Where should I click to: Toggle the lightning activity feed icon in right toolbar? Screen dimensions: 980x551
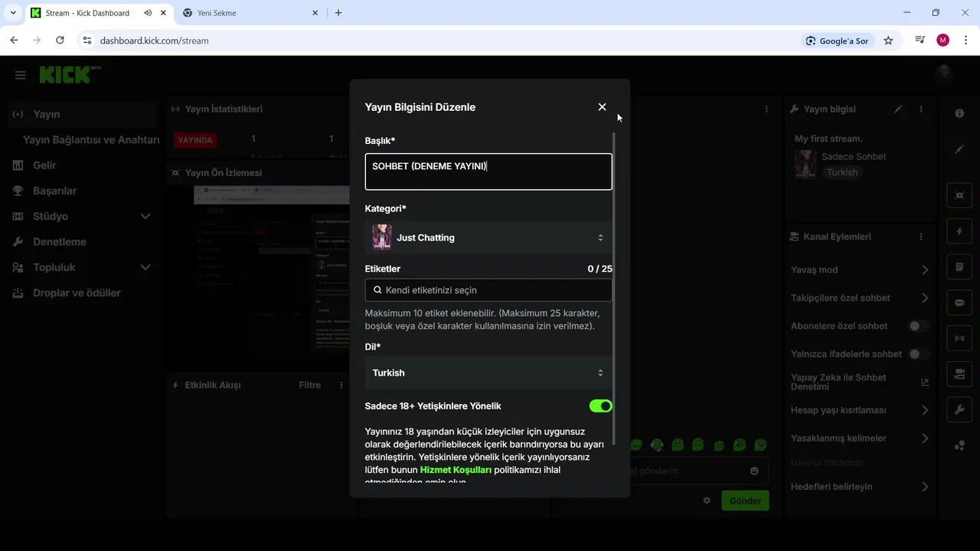[959, 231]
